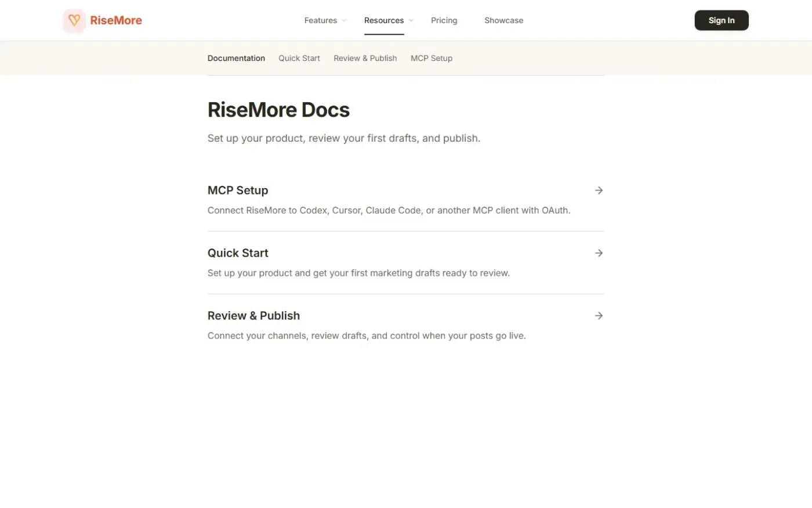Click the Sign In button

pos(722,20)
